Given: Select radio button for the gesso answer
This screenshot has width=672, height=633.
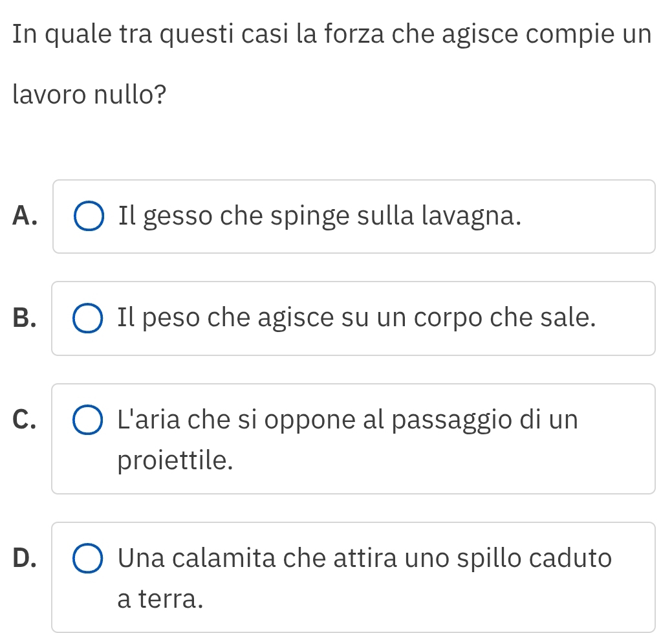Looking at the screenshot, I should pos(87,217).
